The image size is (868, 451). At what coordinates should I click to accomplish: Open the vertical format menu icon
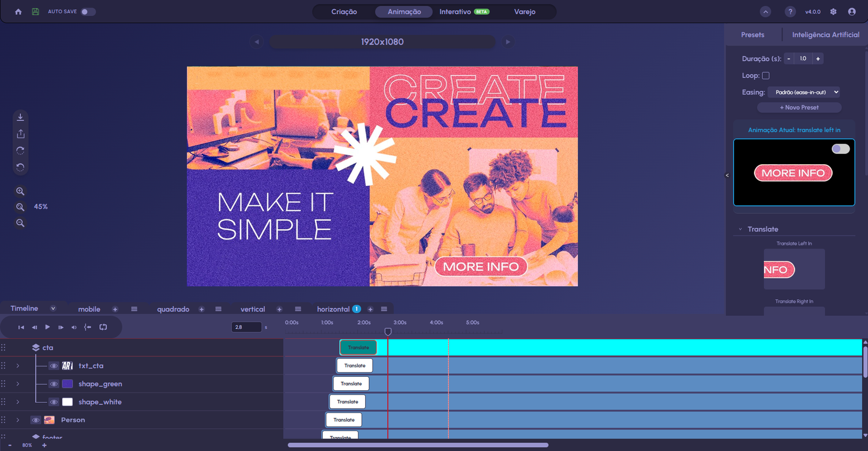coord(298,309)
